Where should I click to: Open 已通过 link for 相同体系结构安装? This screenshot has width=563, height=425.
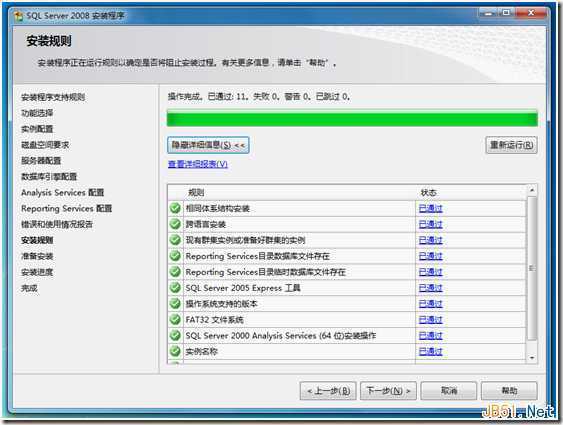431,208
